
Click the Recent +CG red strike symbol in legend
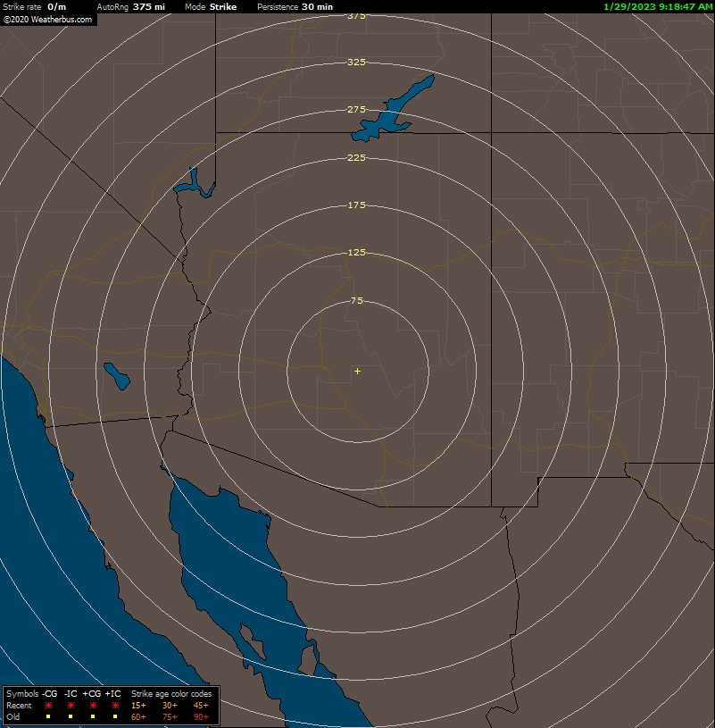coord(93,706)
